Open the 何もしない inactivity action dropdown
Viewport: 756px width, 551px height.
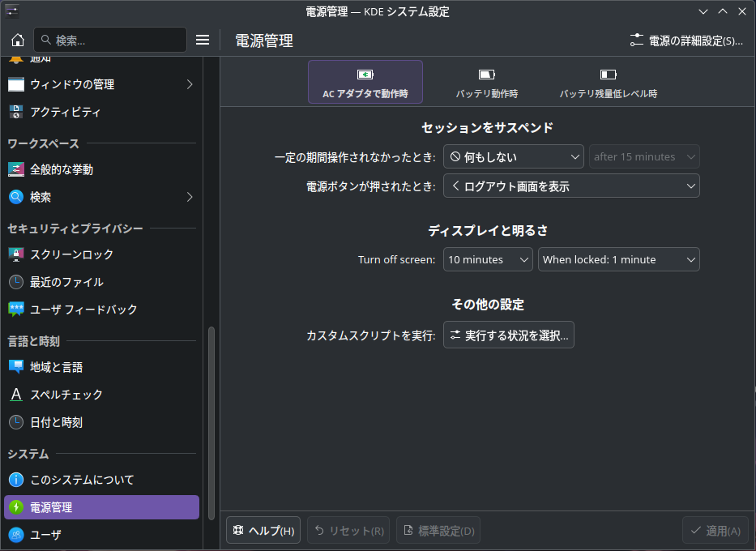point(514,156)
